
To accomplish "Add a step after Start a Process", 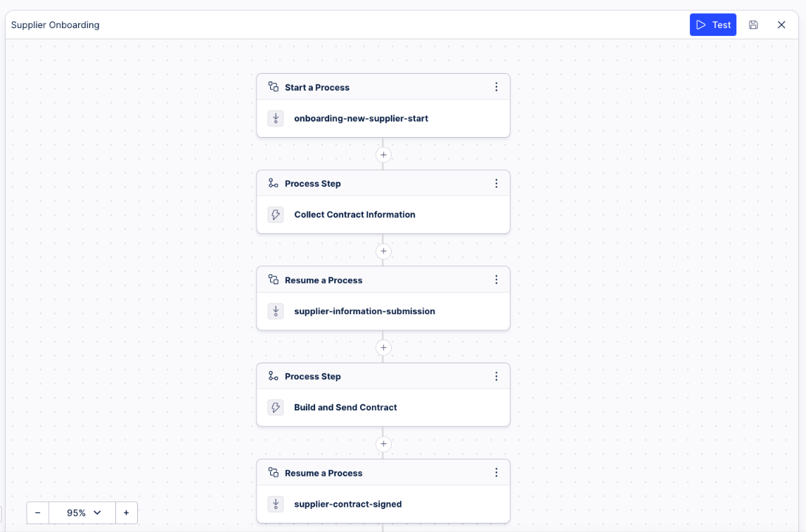I will pos(383,155).
